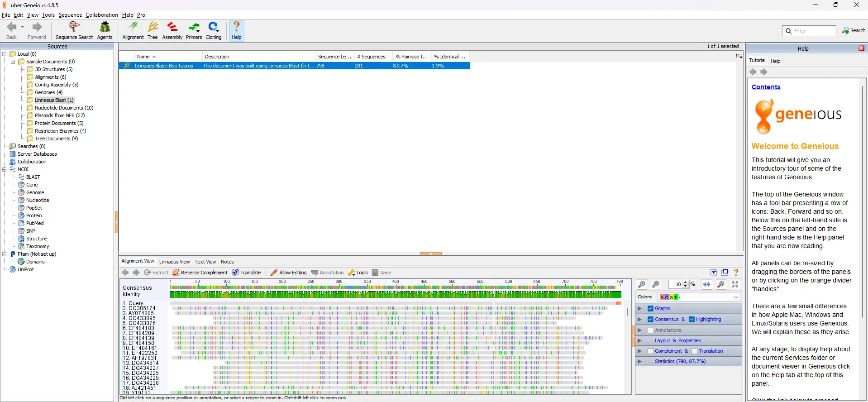This screenshot has width=868, height=402.
Task: Click the Help toolbar button
Action: [x=236, y=31]
